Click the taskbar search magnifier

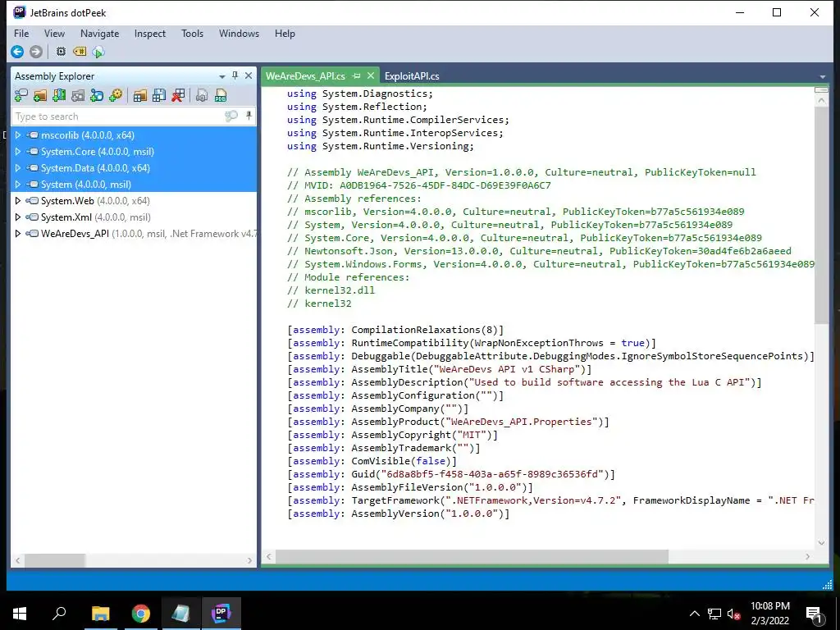(59, 614)
